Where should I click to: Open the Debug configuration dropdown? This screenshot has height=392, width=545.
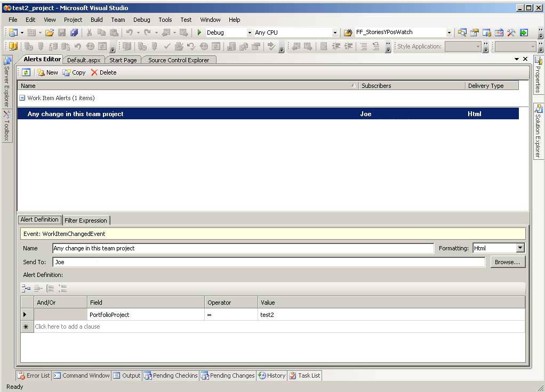pos(249,32)
